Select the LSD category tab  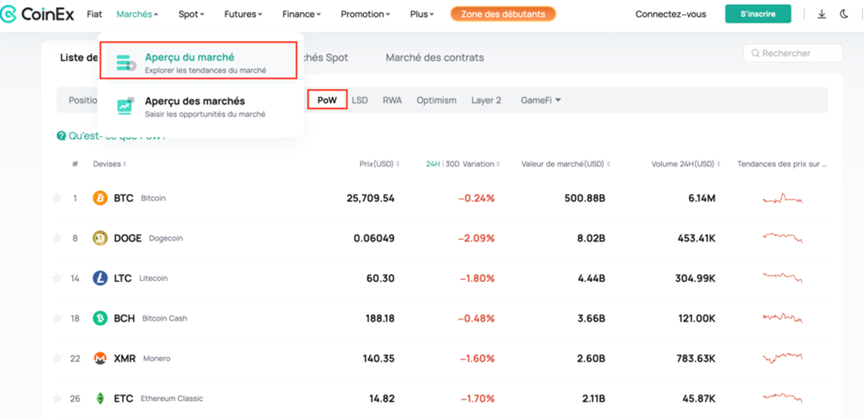click(360, 100)
